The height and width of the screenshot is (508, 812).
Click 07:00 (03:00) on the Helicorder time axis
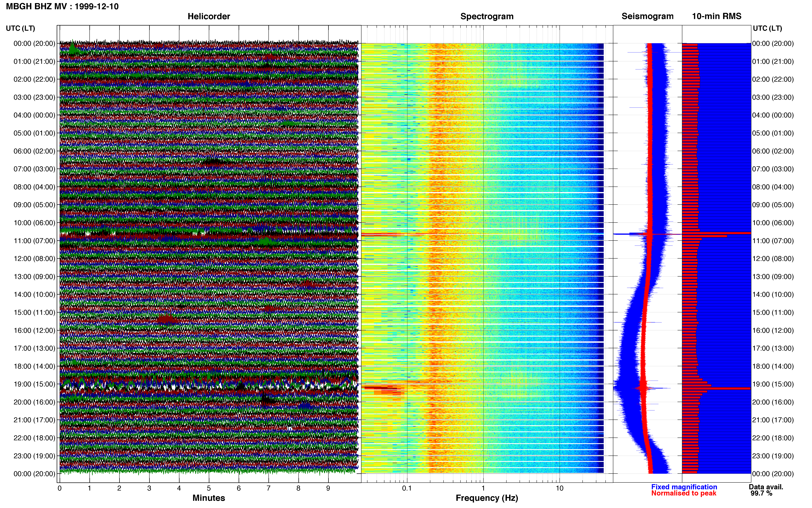pos(34,169)
